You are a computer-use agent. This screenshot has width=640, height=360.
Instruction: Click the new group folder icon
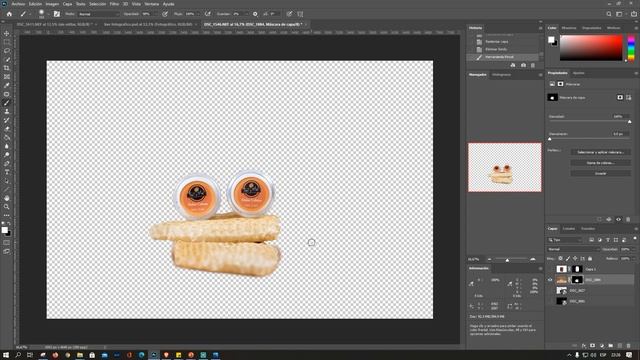coord(611,346)
